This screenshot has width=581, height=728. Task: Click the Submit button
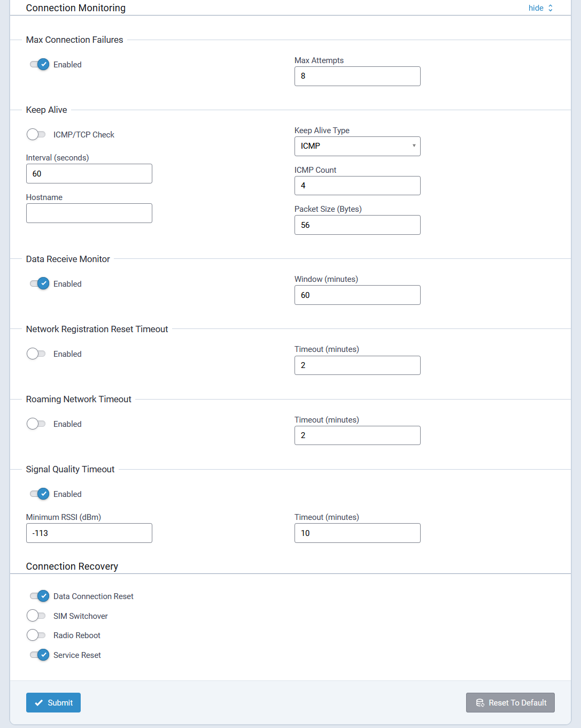point(53,703)
